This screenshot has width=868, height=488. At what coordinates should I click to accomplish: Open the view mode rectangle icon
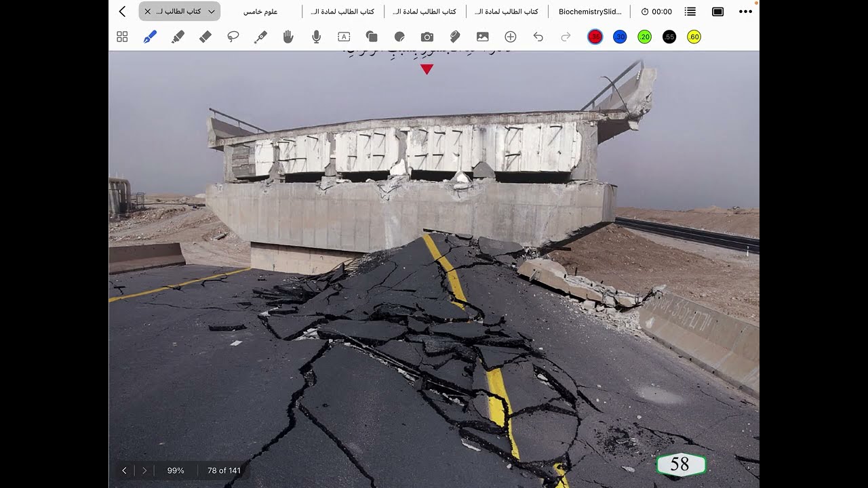coord(717,12)
